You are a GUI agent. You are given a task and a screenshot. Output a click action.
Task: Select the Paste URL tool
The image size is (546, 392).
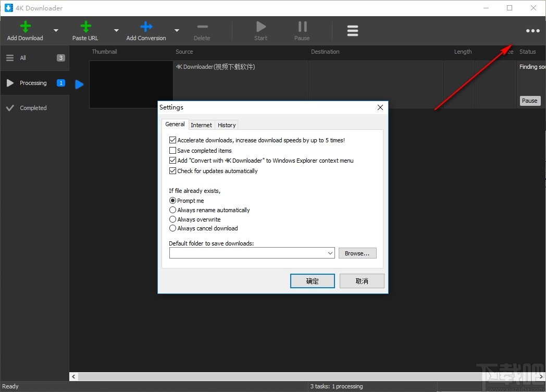tap(85, 26)
